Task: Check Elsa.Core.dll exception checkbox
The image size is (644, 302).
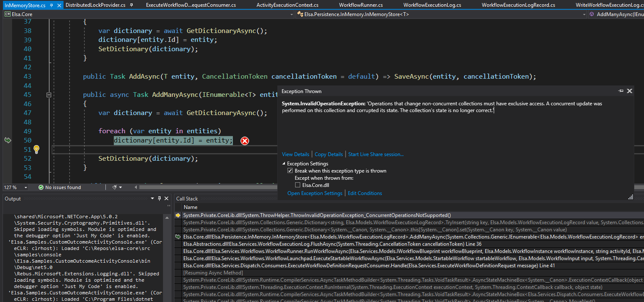Action: click(298, 185)
